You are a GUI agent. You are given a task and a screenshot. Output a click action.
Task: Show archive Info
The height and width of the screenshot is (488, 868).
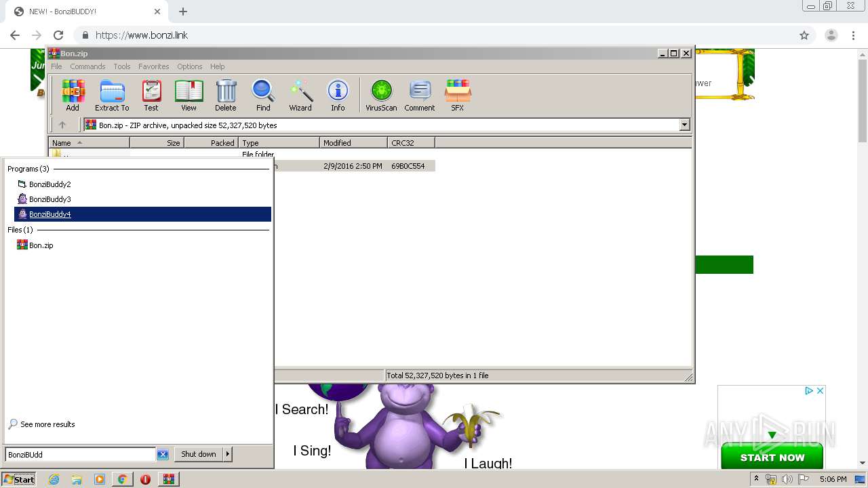[x=338, y=95]
